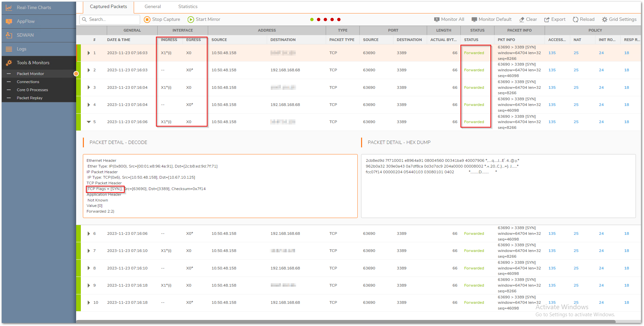Click the Monitor All icon

(437, 20)
